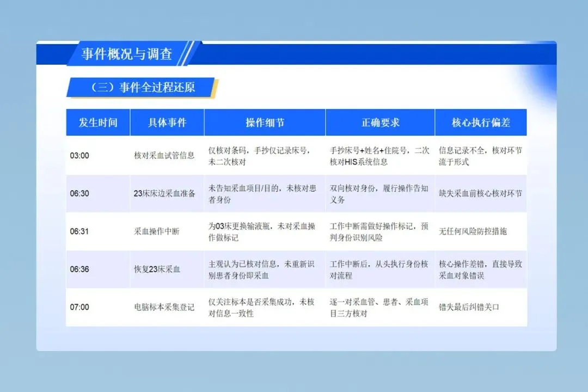Screen dimensions: 588x392
Task: Select the detail 仅核对条码，手抄仅记录床号
Action: [x=259, y=150]
